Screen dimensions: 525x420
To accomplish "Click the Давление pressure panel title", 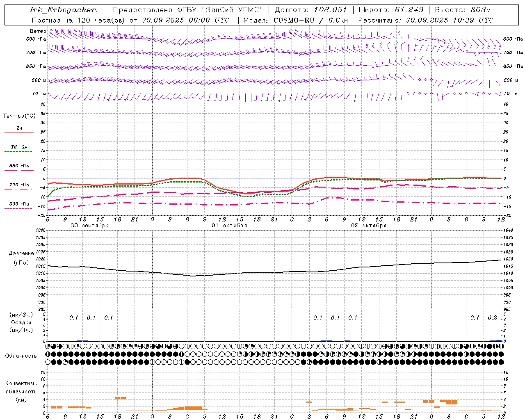I will (21, 253).
